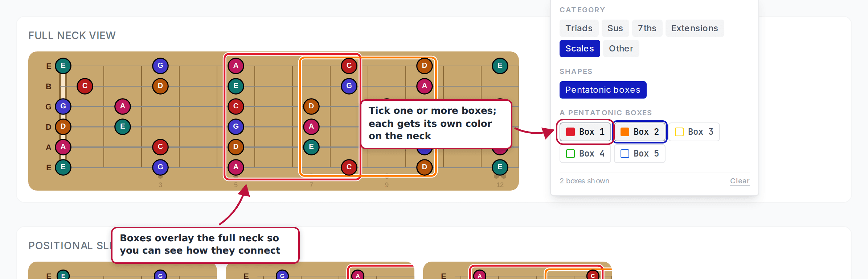This screenshot has width=868, height=279.
Task: Click G note at fret 3, low E string
Action: pos(160,167)
